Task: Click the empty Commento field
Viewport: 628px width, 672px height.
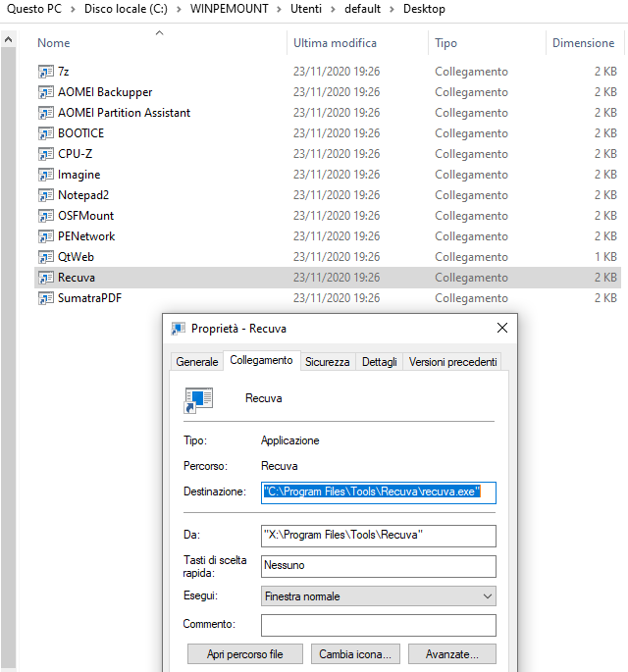Action: (x=379, y=625)
